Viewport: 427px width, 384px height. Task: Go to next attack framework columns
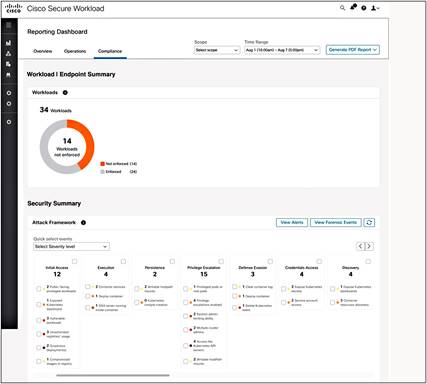click(x=369, y=246)
